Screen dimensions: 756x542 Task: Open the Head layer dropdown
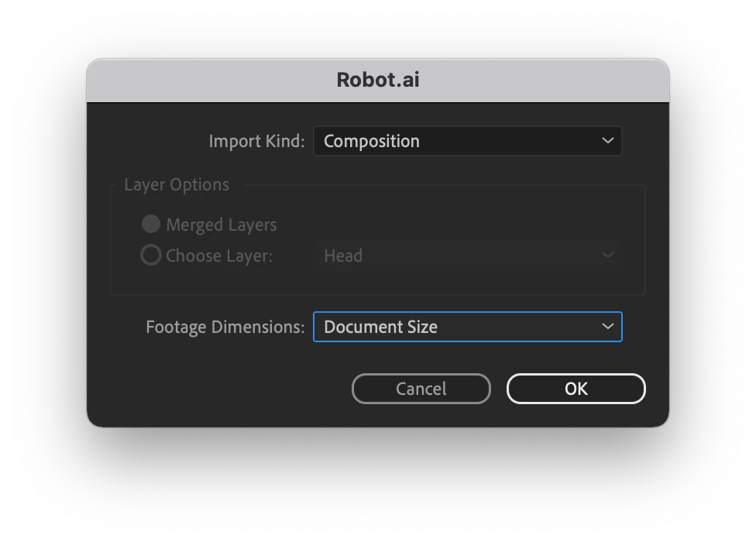[467, 256]
